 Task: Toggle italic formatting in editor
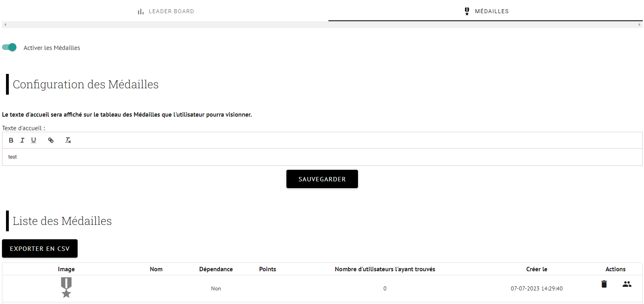22,140
